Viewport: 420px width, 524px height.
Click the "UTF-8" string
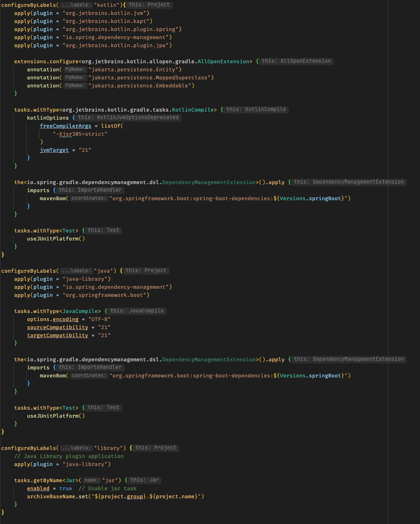99,319
